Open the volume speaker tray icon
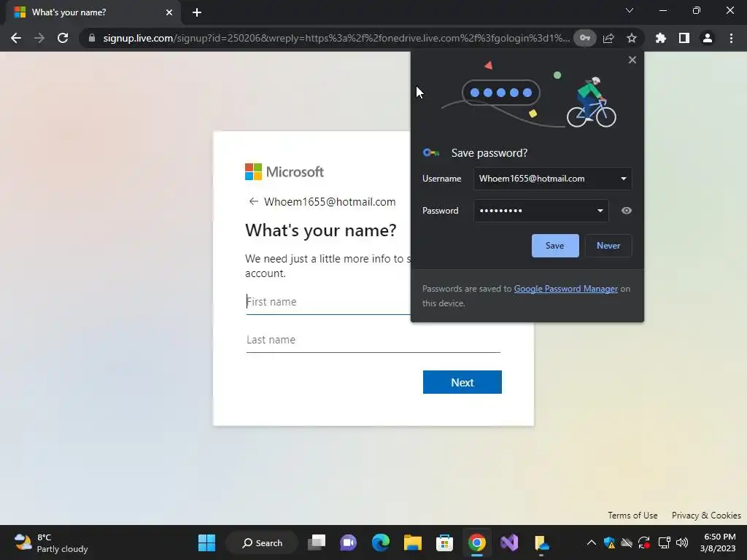Image resolution: width=747 pixels, height=560 pixels. [x=682, y=542]
